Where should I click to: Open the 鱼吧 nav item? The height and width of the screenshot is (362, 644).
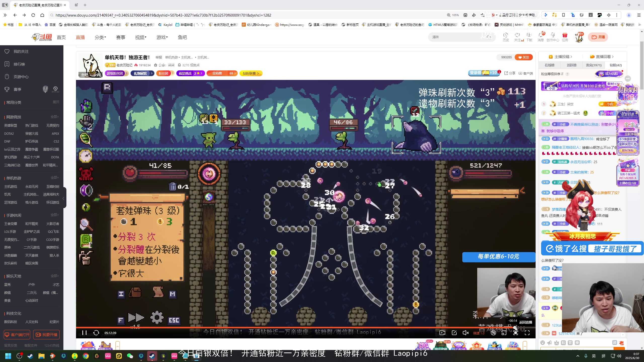click(182, 37)
